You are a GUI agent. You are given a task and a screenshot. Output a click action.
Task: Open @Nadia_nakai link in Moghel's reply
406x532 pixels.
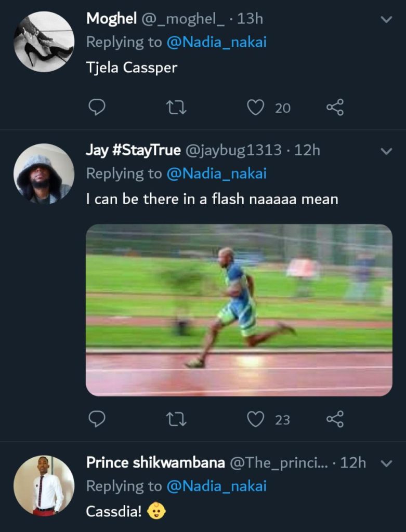(x=216, y=42)
